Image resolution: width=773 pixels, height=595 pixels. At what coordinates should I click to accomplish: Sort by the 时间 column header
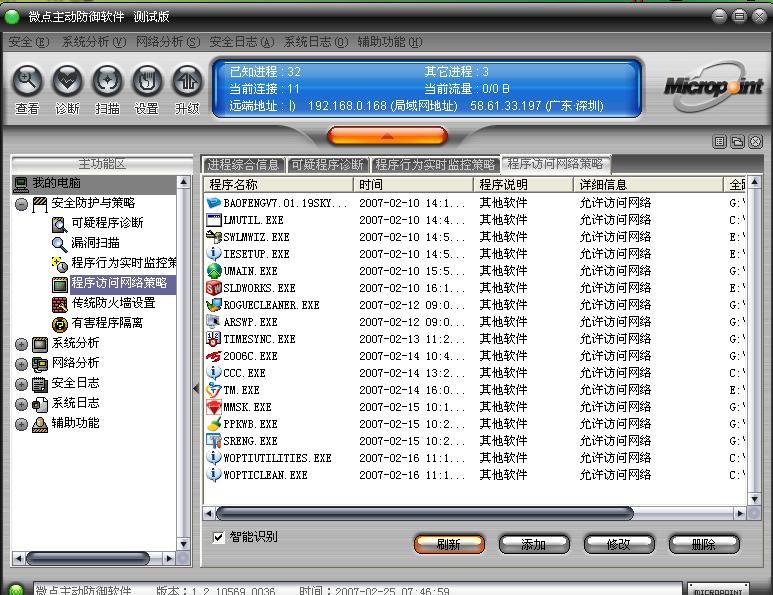413,185
